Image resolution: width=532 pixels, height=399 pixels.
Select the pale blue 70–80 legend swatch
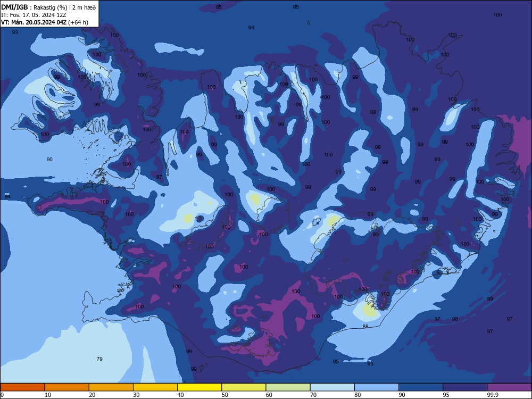click(x=332, y=387)
